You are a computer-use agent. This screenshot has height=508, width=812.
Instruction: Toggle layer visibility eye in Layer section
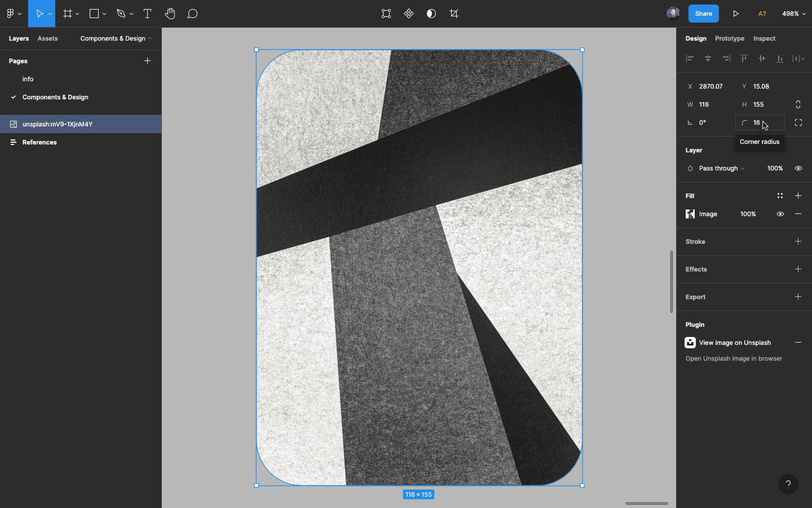click(x=798, y=168)
